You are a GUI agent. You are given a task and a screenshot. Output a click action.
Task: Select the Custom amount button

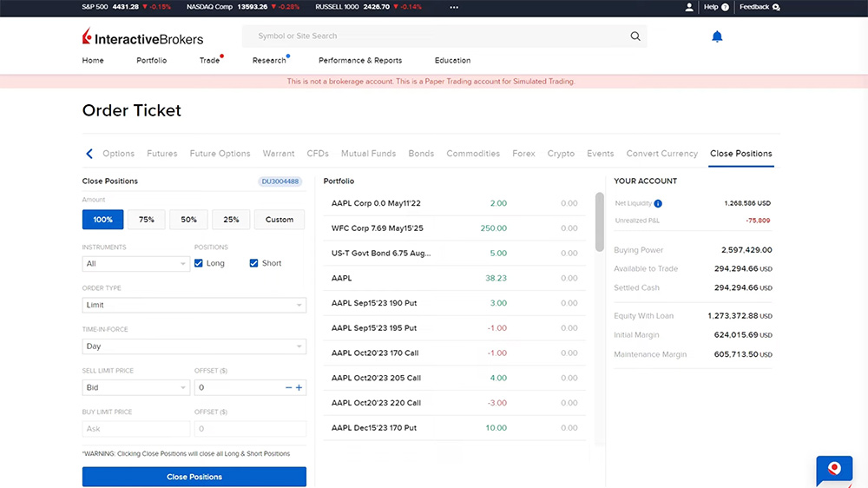point(279,220)
